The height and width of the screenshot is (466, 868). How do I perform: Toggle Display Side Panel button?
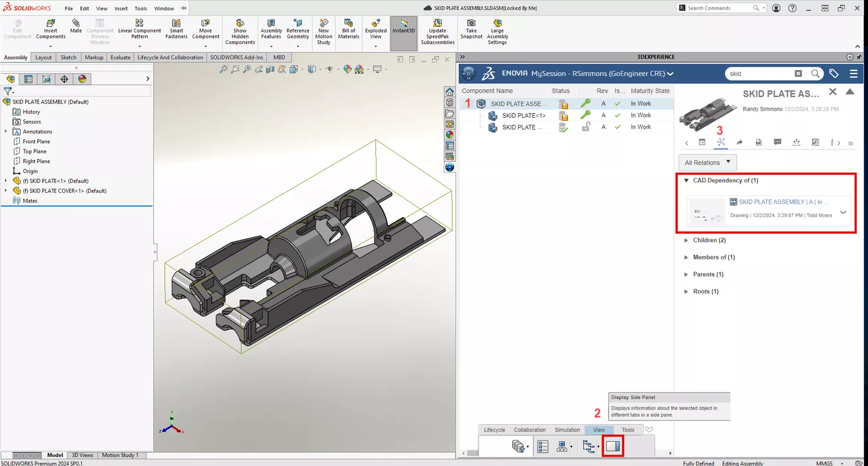613,446
